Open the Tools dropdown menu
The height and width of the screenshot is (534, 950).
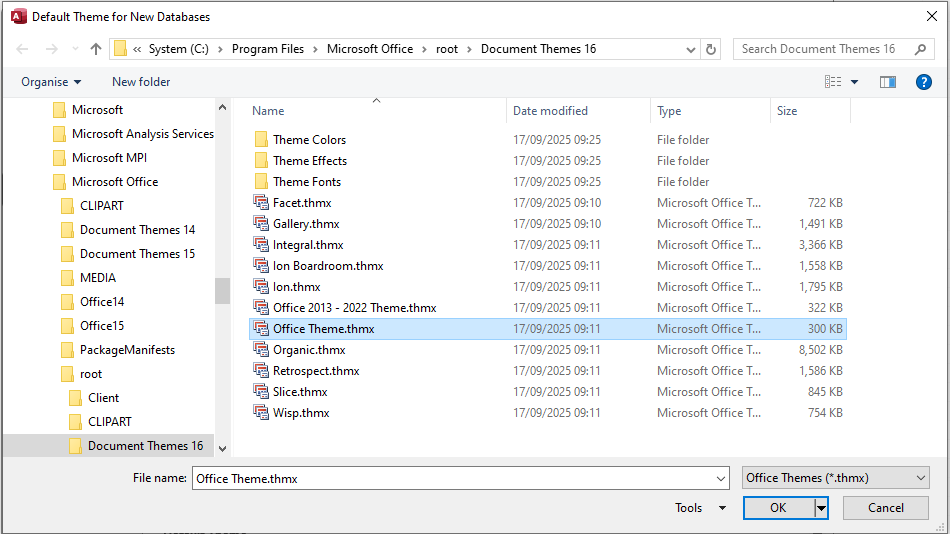[x=700, y=508]
